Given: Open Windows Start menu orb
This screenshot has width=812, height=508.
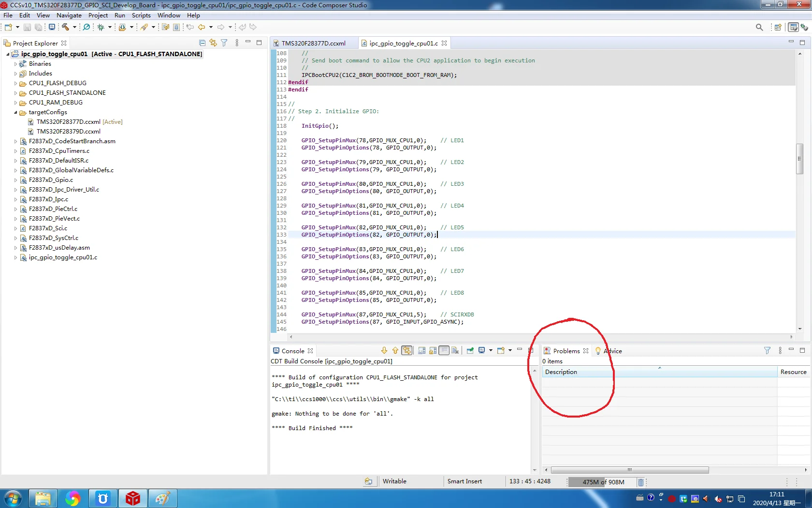Looking at the screenshot, I should tap(13, 498).
